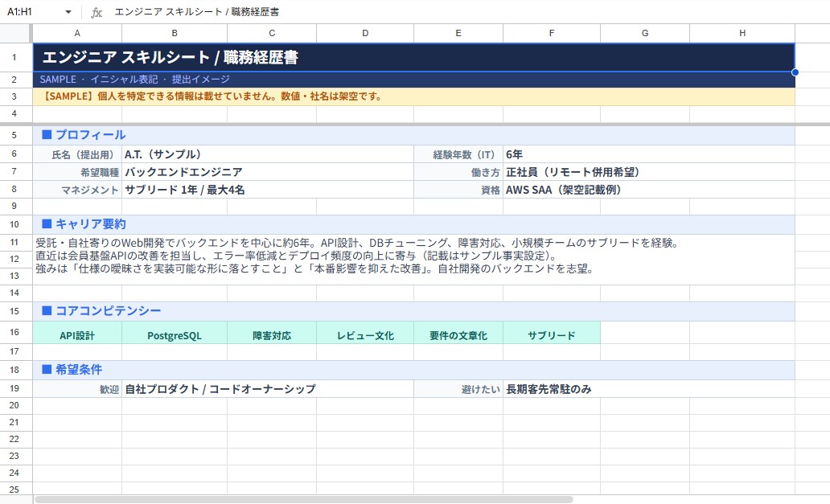Click the バックエンドエンジニア cell
The width and height of the screenshot is (830, 504).
coord(268,172)
